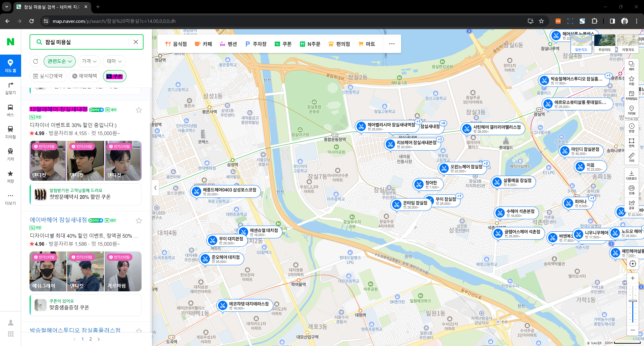Open 길찾기 directions in the sidebar

click(10, 88)
